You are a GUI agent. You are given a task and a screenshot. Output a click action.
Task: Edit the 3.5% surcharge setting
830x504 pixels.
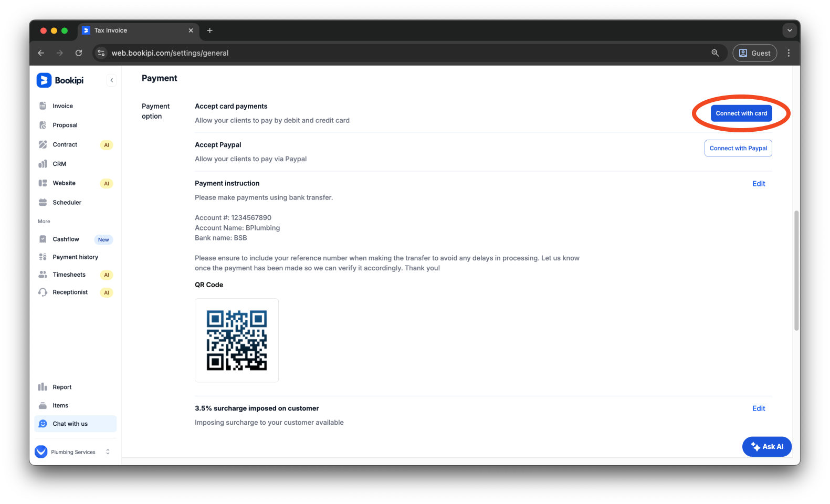759,408
